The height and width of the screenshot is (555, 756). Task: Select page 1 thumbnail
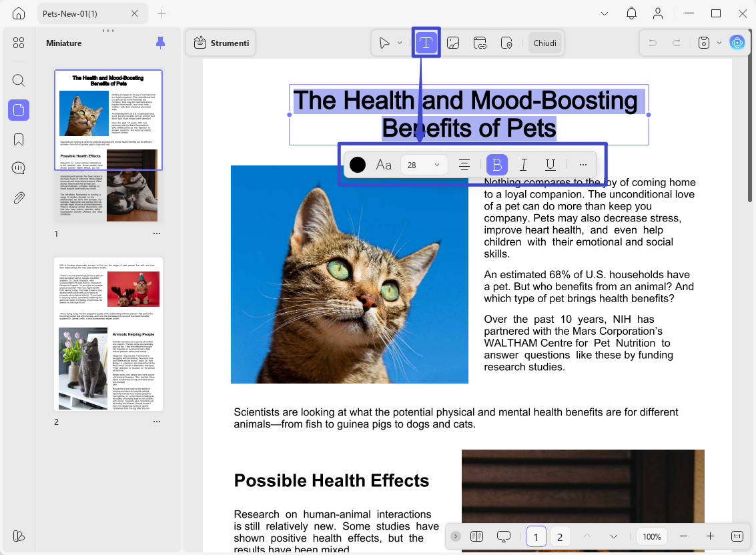point(109,146)
